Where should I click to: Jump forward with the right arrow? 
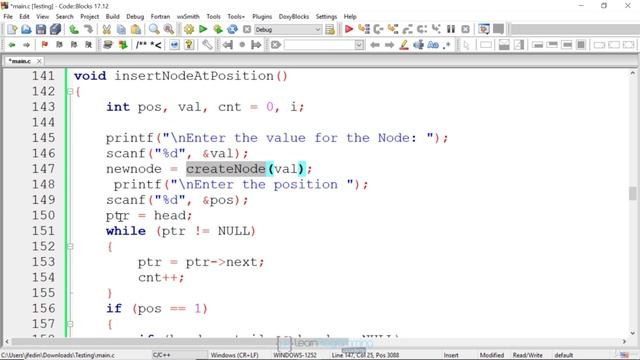pyautogui.click(x=27, y=45)
